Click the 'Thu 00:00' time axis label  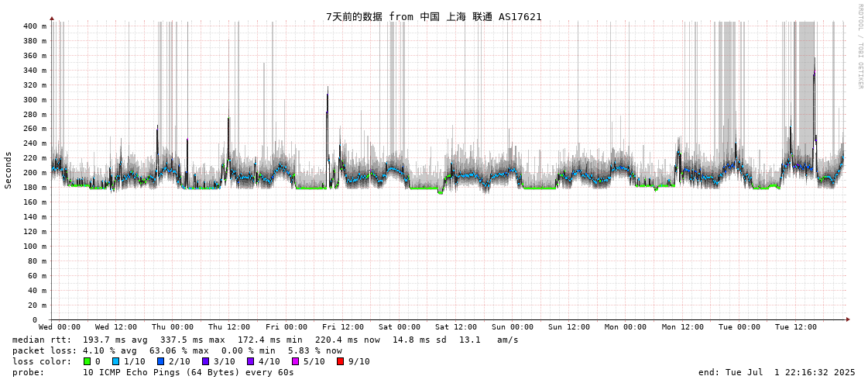(173, 327)
